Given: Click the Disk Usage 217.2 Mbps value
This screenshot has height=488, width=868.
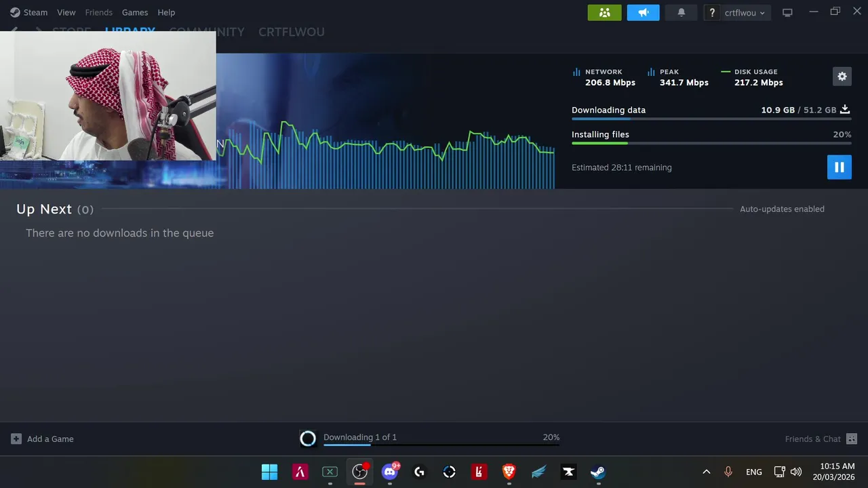Looking at the screenshot, I should pyautogui.click(x=759, y=83).
